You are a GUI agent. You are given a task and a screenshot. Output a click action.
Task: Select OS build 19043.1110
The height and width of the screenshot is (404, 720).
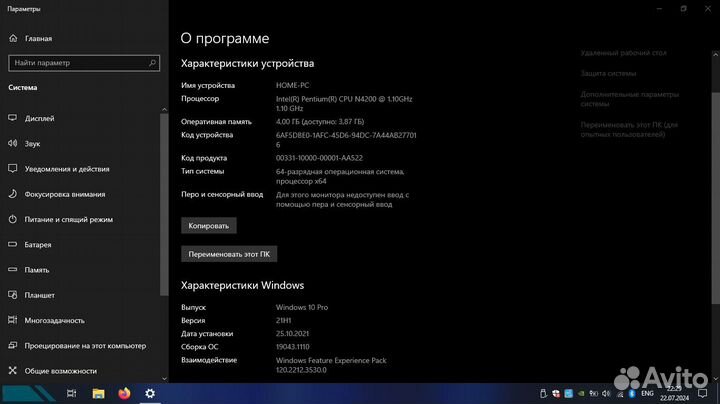(x=292, y=347)
